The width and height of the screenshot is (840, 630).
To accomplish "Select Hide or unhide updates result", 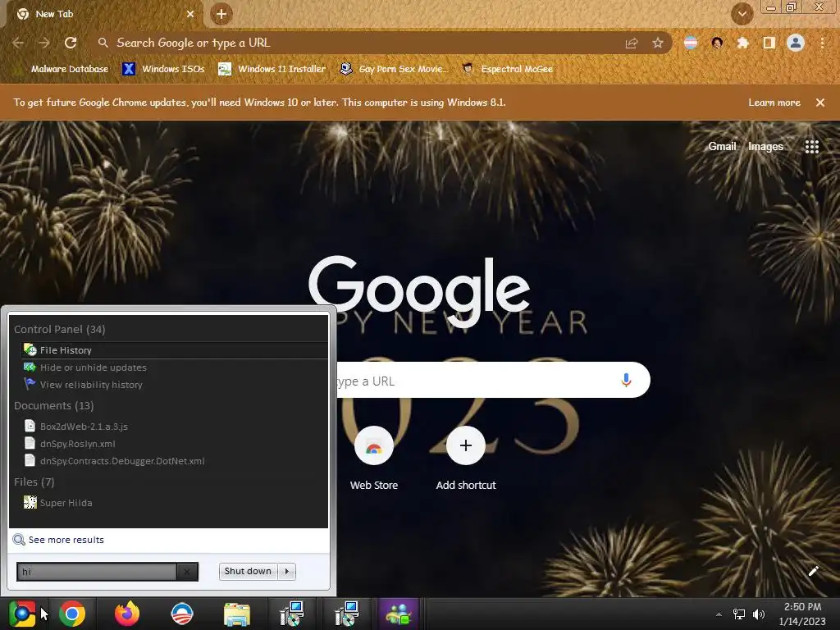I will click(x=174, y=367).
